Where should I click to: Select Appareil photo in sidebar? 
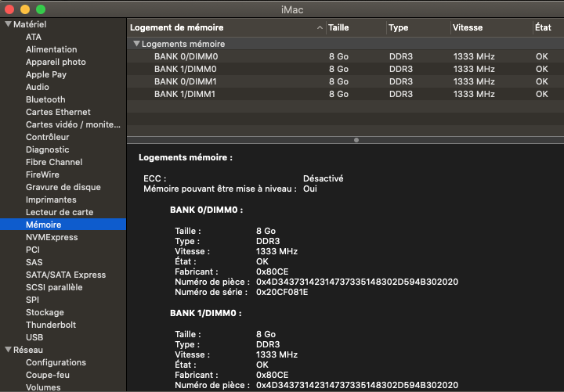[x=56, y=62]
